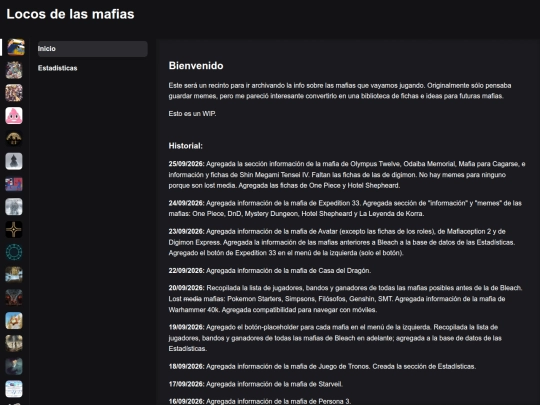Open the dense reddish-brown crowd collage icon
This screenshot has height=405, width=540.
pos(14,93)
